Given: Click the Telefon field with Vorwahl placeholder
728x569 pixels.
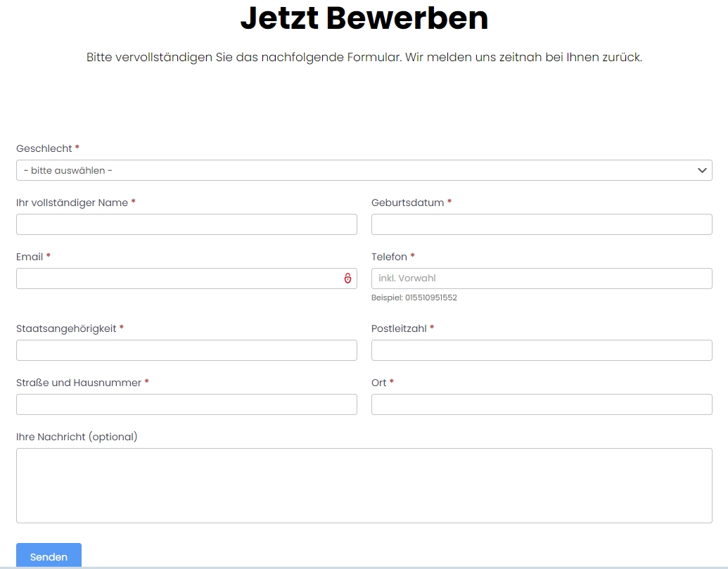Looking at the screenshot, I should click(x=542, y=279).
